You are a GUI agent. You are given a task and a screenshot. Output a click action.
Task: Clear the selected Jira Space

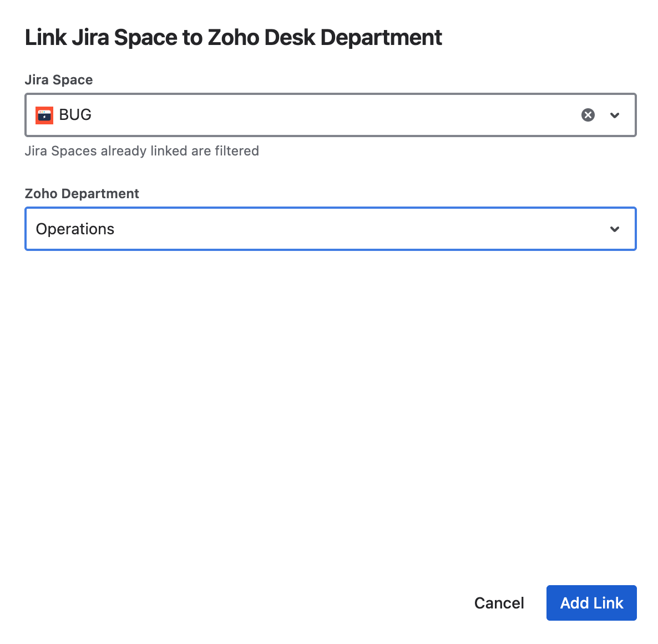pyautogui.click(x=588, y=115)
